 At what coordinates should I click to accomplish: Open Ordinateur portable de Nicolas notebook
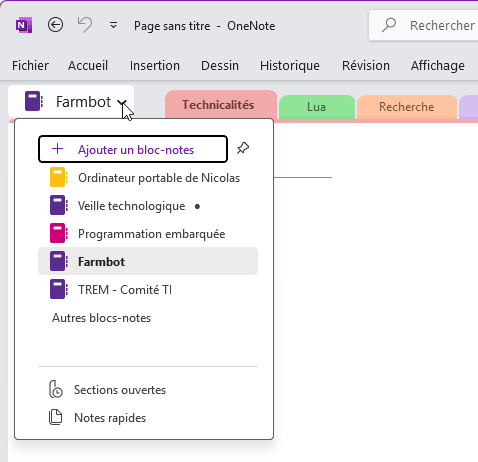[148, 178]
